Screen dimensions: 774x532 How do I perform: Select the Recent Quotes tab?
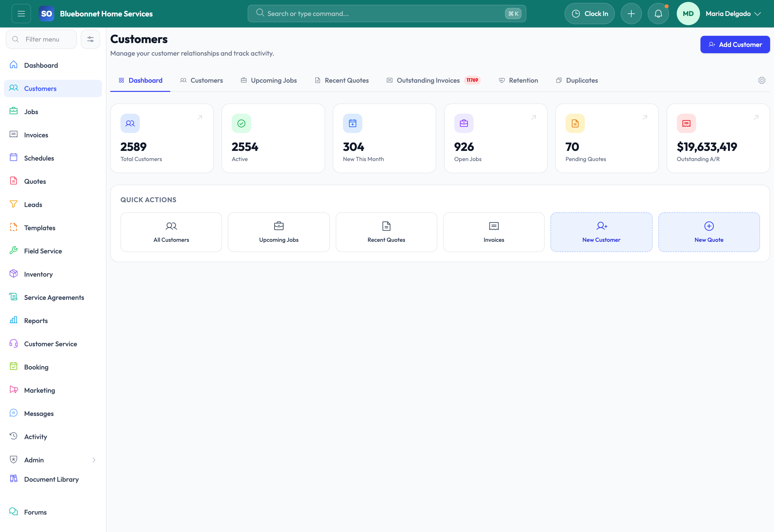point(342,80)
